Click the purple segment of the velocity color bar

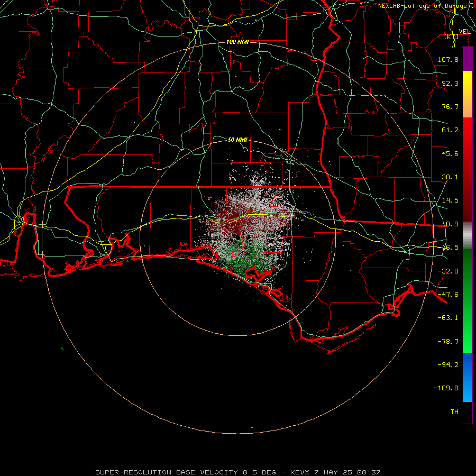pos(467,59)
